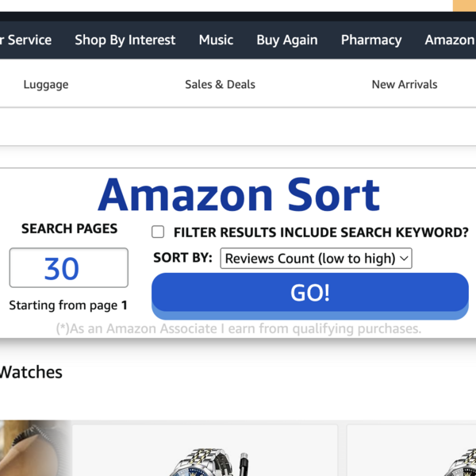Open the Shop By Interest menu
476x476 pixels.
click(x=125, y=40)
